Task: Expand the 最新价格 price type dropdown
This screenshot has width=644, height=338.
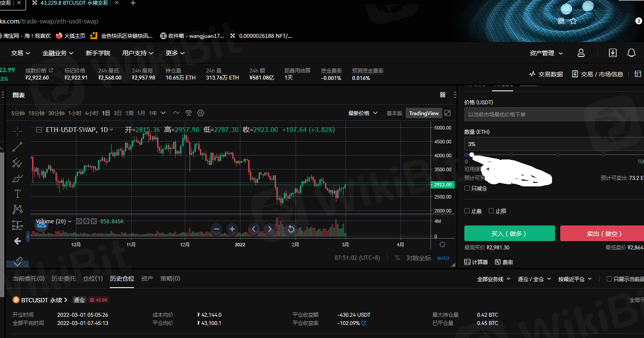Action: (x=363, y=113)
